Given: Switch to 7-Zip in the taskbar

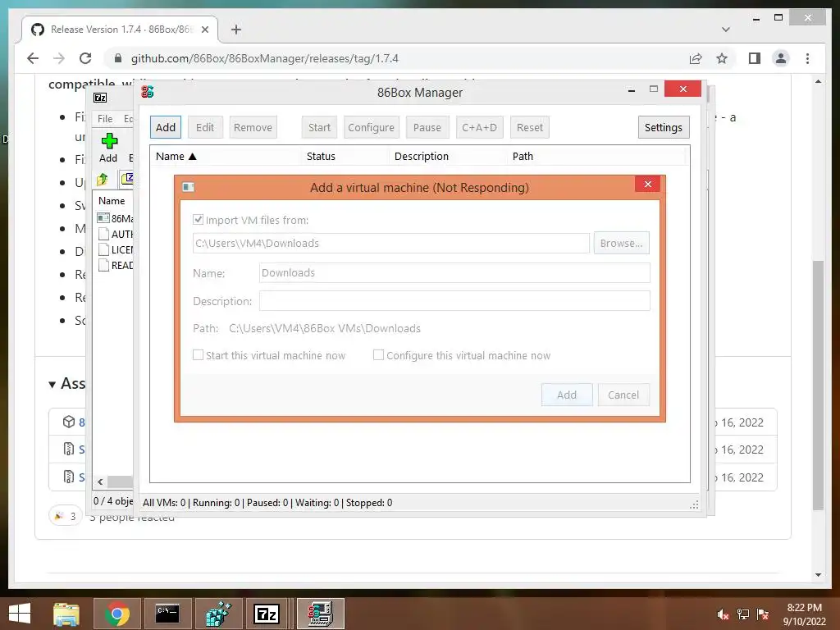Looking at the screenshot, I should point(267,614).
